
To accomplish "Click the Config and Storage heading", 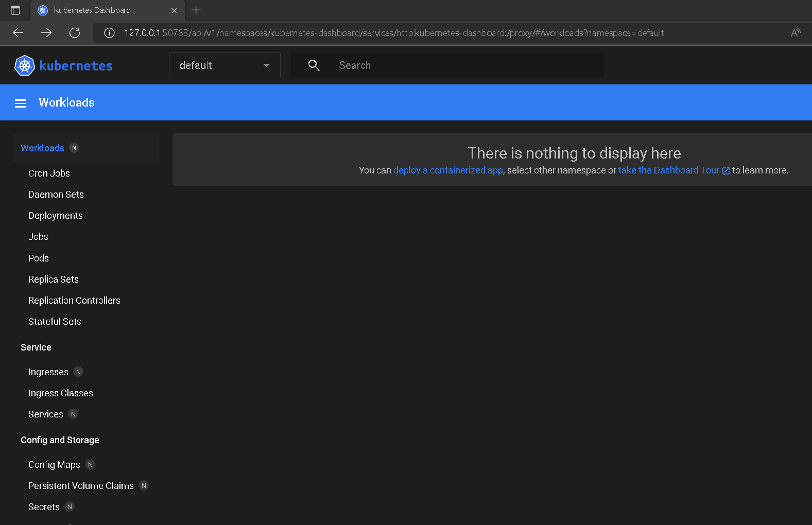I will tap(60, 440).
